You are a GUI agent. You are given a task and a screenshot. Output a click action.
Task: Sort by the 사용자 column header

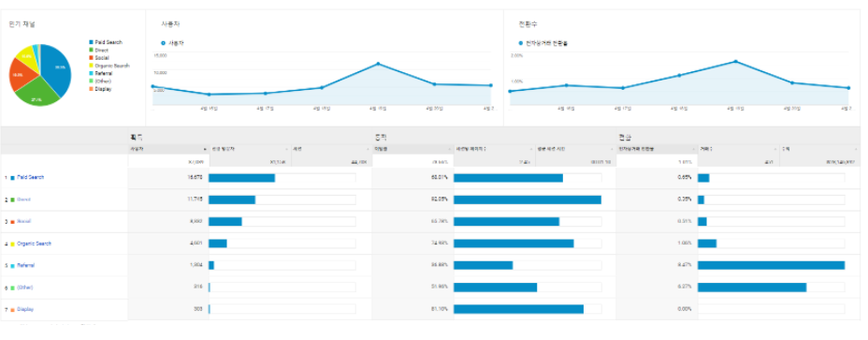pos(168,149)
